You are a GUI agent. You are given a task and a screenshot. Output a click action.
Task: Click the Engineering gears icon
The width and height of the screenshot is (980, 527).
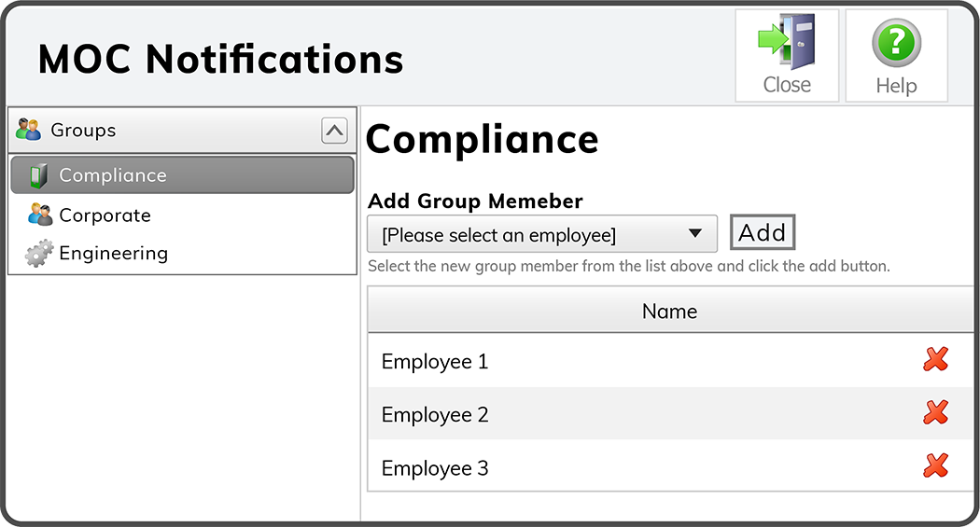coord(39,253)
